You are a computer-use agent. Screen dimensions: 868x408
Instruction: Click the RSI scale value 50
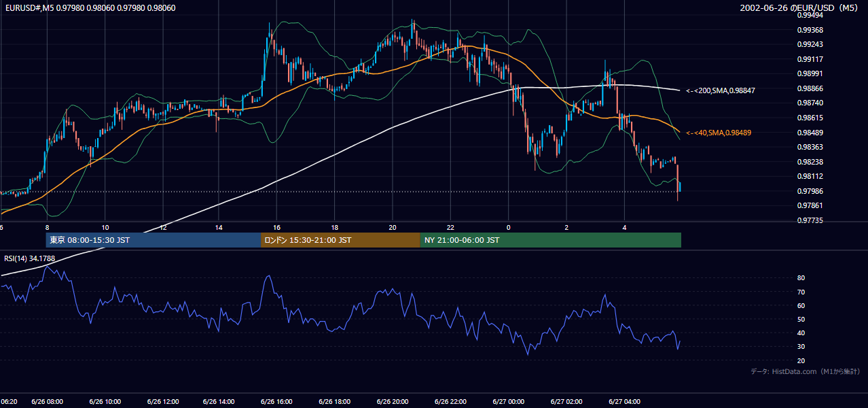pyautogui.click(x=801, y=319)
